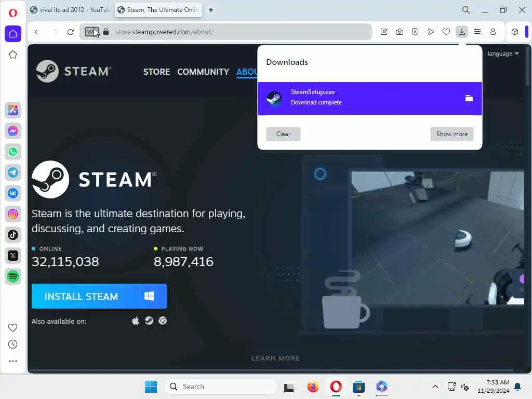Image resolution: width=532 pixels, height=399 pixels.
Task: Open extensions cube icon
Action: (515, 32)
